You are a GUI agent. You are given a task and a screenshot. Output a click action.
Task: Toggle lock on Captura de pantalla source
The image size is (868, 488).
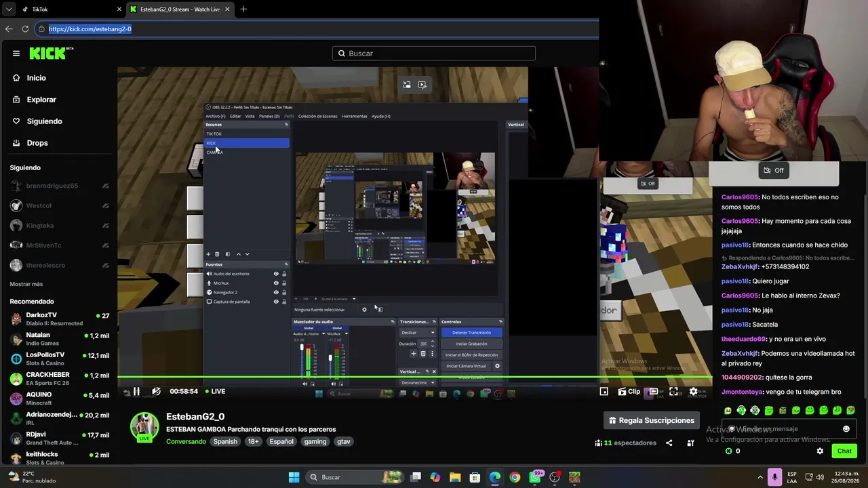[284, 302]
